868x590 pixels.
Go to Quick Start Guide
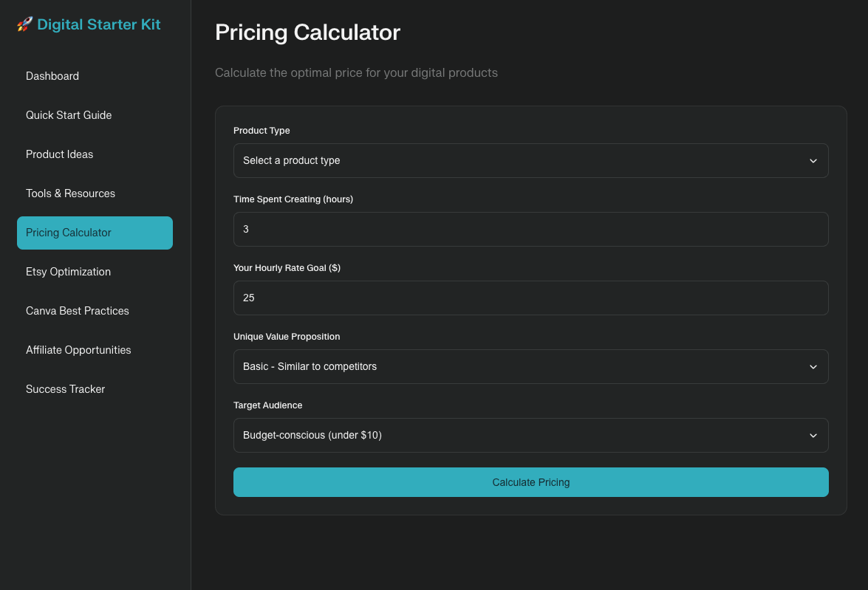click(x=69, y=115)
